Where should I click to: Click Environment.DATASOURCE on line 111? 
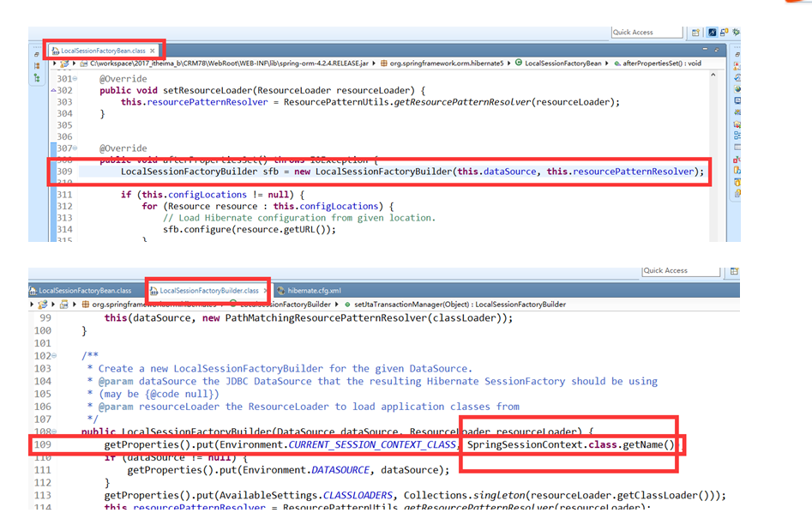[306, 470]
